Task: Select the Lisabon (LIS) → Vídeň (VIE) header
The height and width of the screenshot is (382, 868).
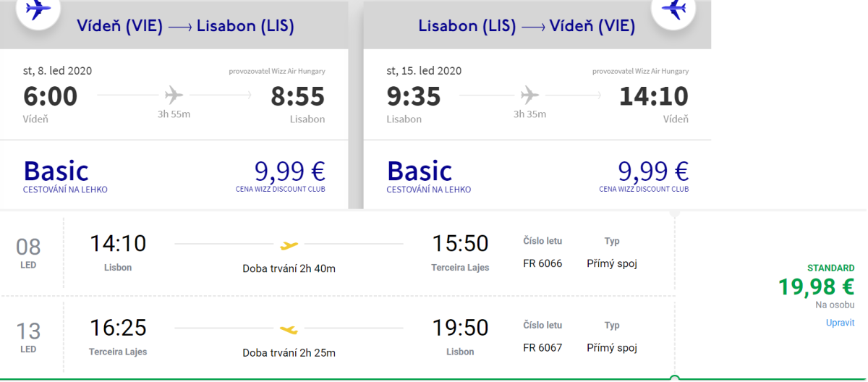Action: pos(527,27)
